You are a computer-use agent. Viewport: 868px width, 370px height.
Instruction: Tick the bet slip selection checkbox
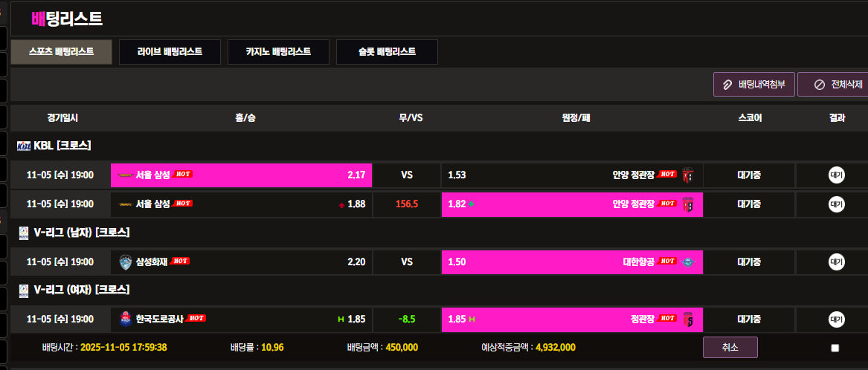[x=835, y=348]
